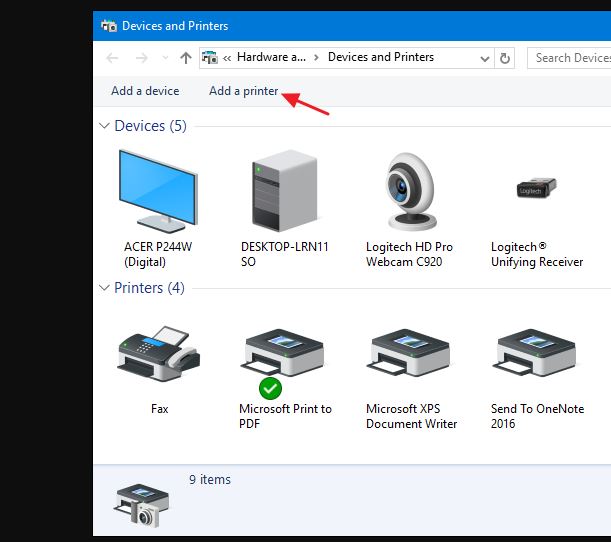Select the DESKTOP-LRN11SO computer icon
This screenshot has width=611, height=542.
click(x=284, y=191)
